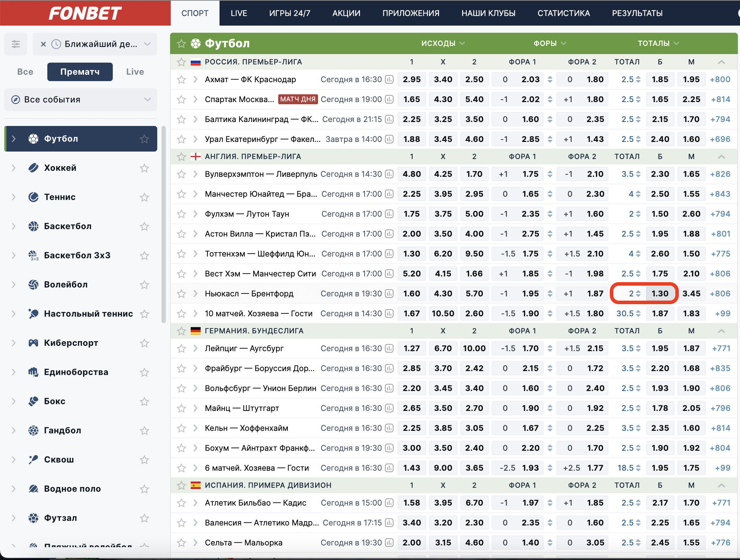Screen dimensions: 740x560
Task: Open the РЕЗУЛЬТАТЫ menu item
Action: coord(637,13)
